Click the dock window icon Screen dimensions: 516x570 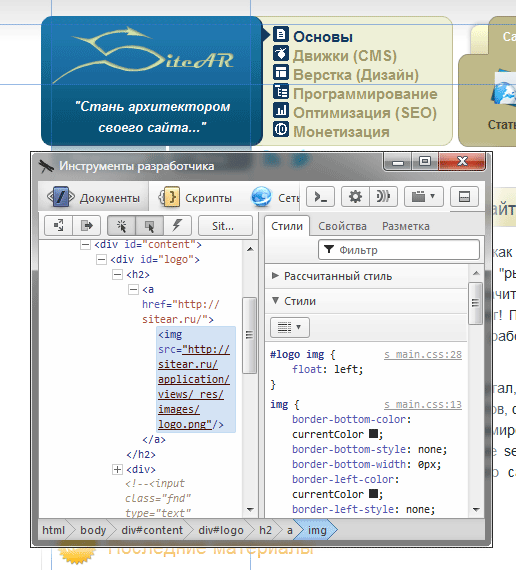[x=464, y=197]
